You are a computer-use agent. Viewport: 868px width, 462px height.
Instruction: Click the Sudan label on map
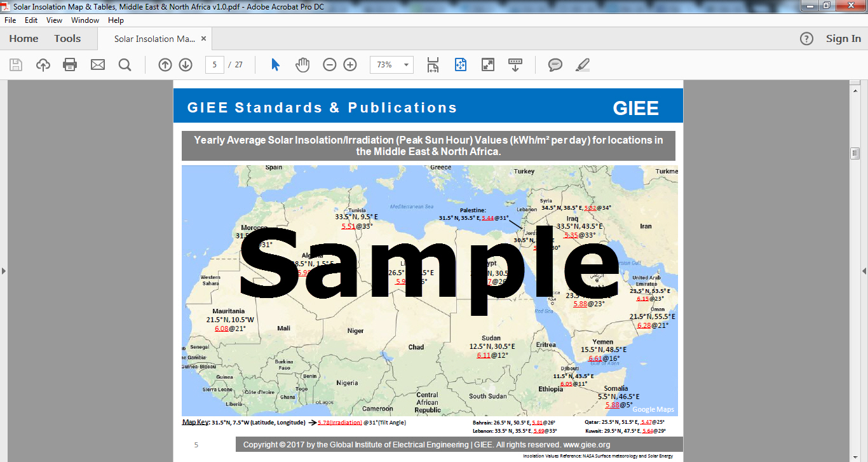[491, 338]
